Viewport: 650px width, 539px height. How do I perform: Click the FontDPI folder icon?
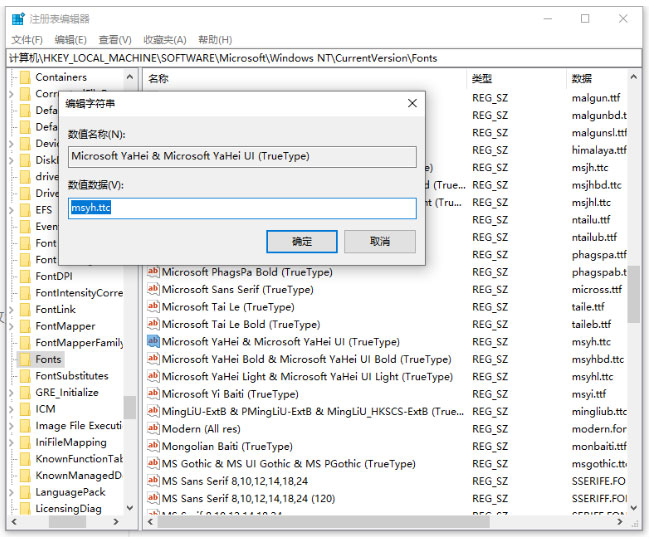tap(25, 276)
